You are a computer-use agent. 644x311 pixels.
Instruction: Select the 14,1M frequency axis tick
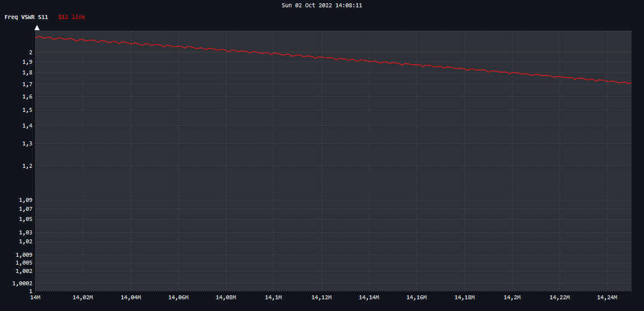[x=274, y=297]
